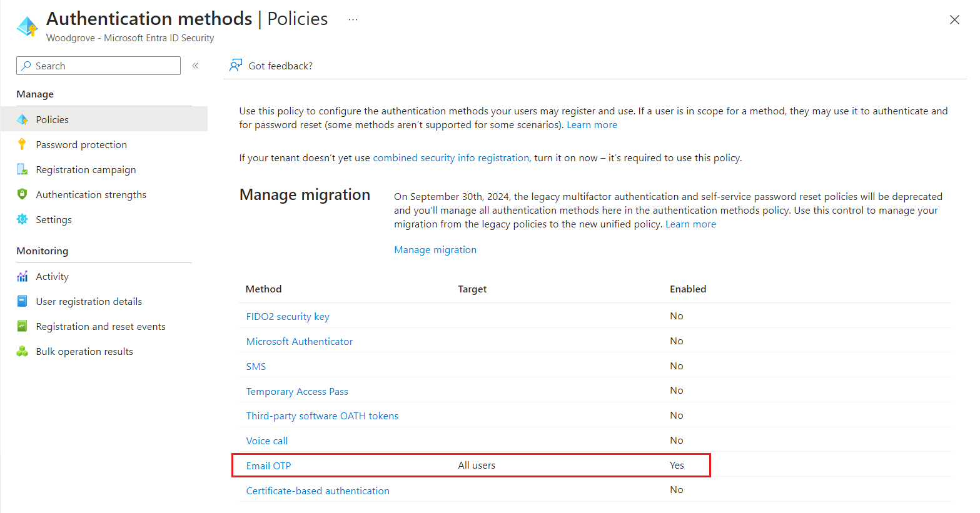
Task: Click the Password protection key icon
Action: click(x=23, y=144)
